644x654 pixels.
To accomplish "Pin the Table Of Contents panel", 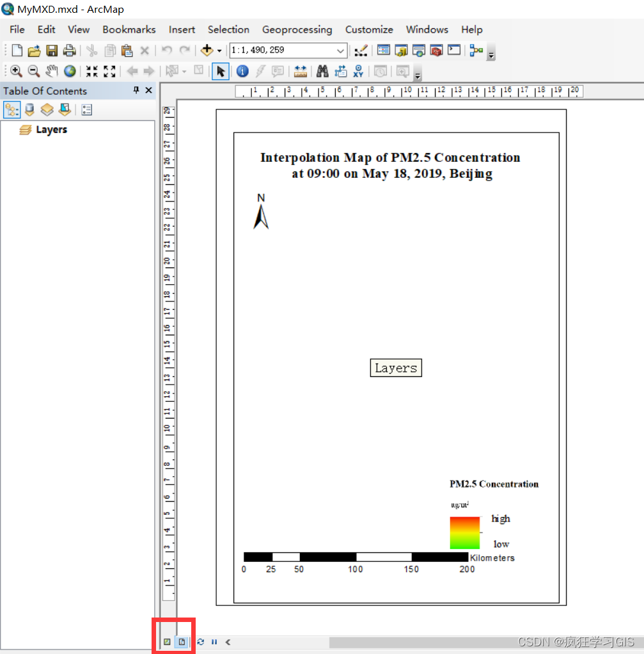I will [136, 90].
